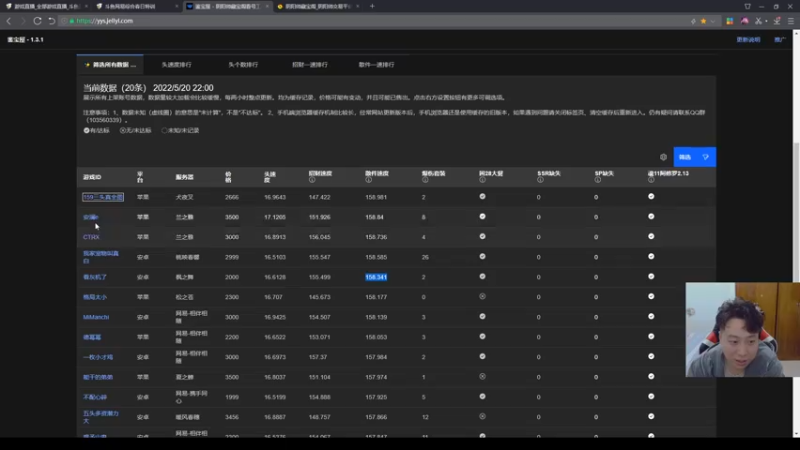The height and width of the screenshot is (450, 800).
Task: Open game ID link in the 2666 price row
Action: pyautogui.click(x=103, y=197)
